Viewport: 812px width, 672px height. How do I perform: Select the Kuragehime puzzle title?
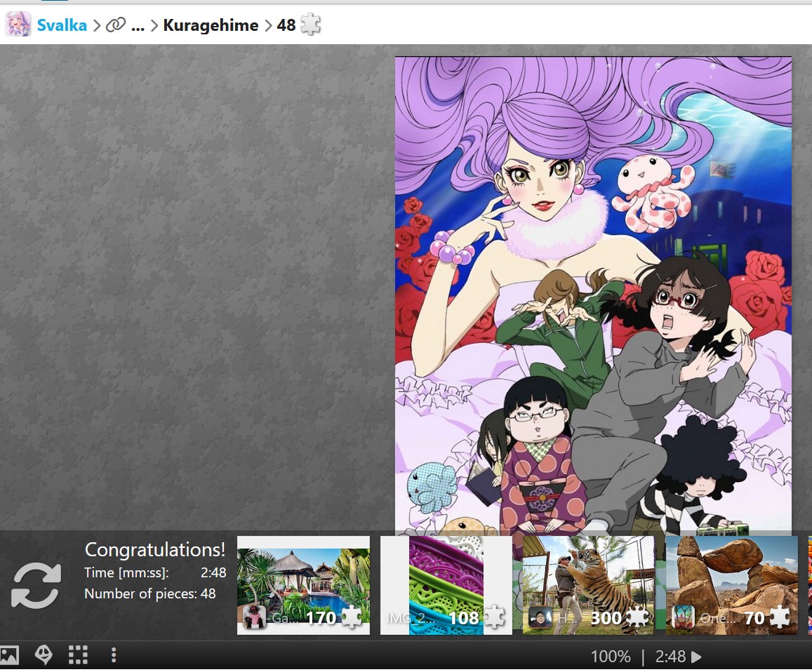click(211, 25)
